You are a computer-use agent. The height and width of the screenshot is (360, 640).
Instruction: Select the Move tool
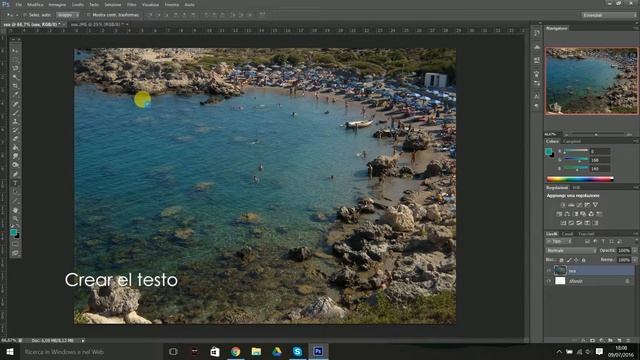[15, 51]
